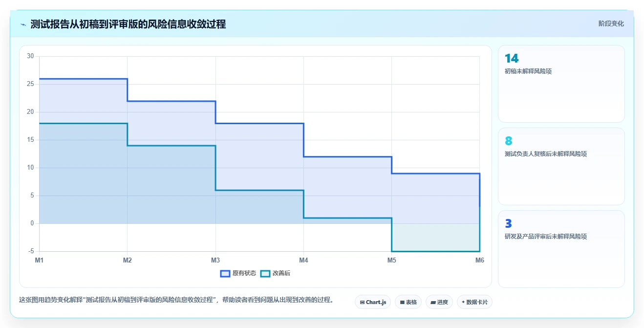The height and width of the screenshot is (328, 644).
Task: Click the M2 x-axis label
Action: [128, 261]
